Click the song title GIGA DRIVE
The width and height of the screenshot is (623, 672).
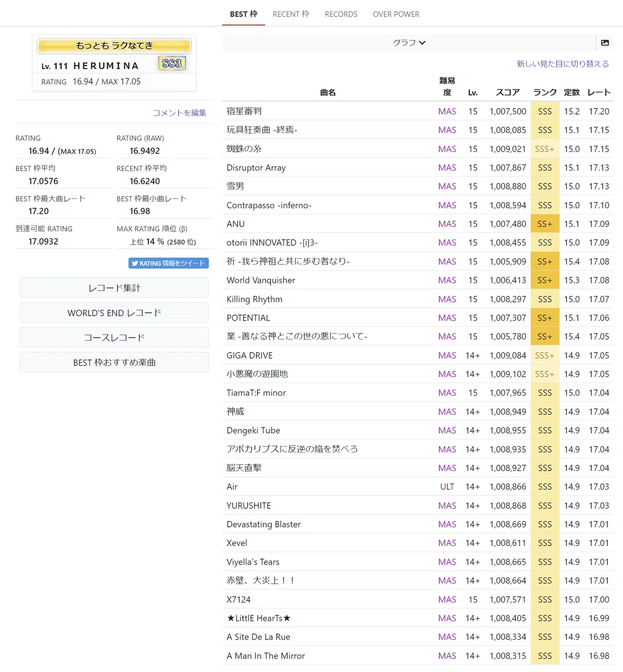click(x=249, y=355)
